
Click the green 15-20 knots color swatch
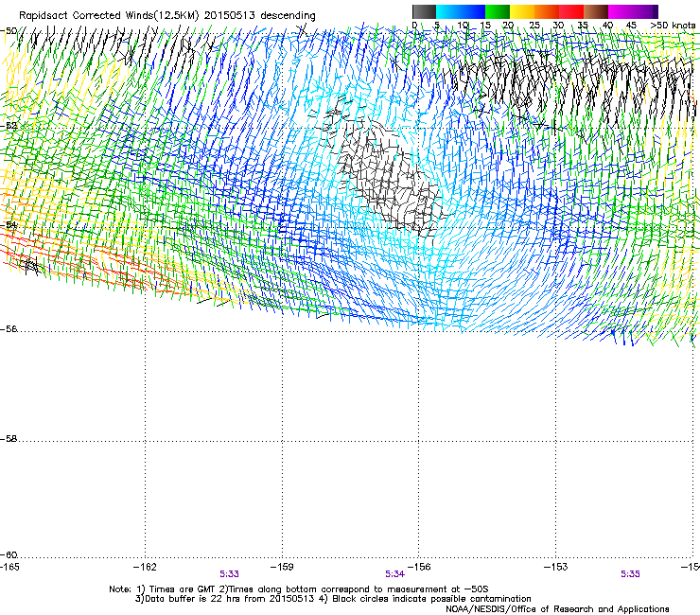[498, 11]
